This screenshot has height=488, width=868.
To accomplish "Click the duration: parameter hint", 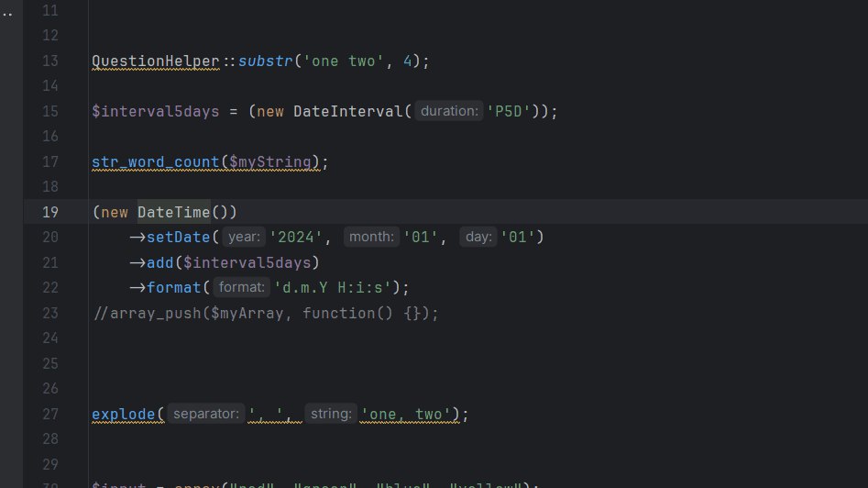I will 449,111.
